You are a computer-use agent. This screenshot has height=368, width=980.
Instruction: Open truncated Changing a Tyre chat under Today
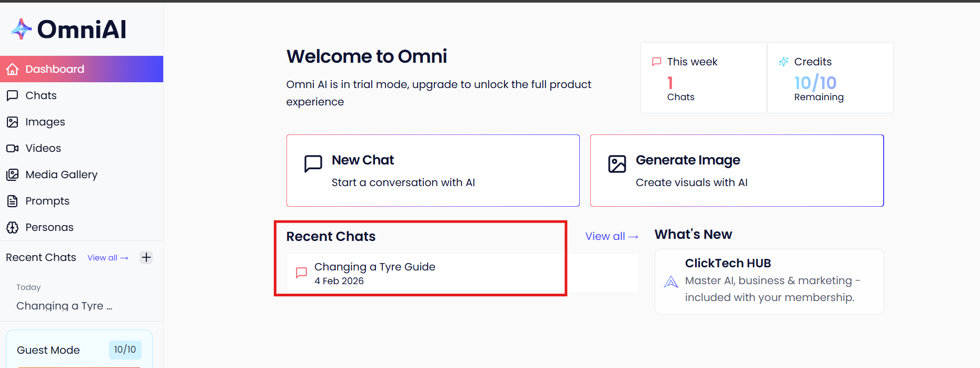coord(64,306)
